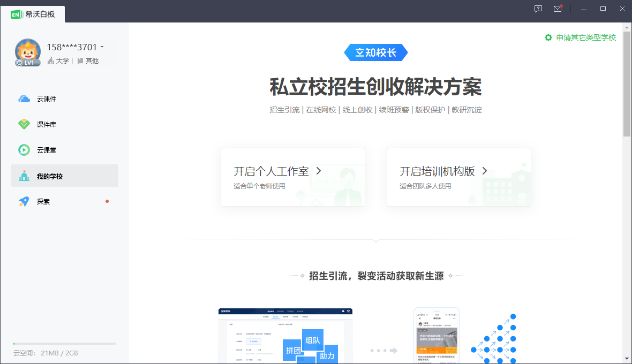Click the 我的学校 school building icon
The width and height of the screenshot is (632, 364).
(24, 176)
